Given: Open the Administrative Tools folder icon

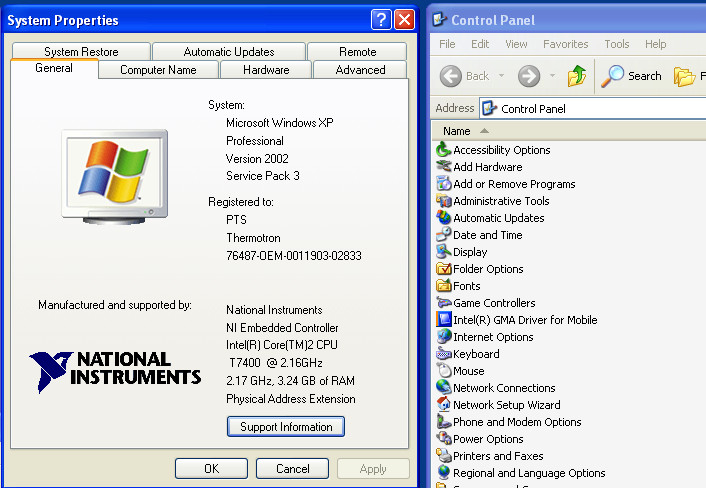Looking at the screenshot, I should pyautogui.click(x=444, y=201).
